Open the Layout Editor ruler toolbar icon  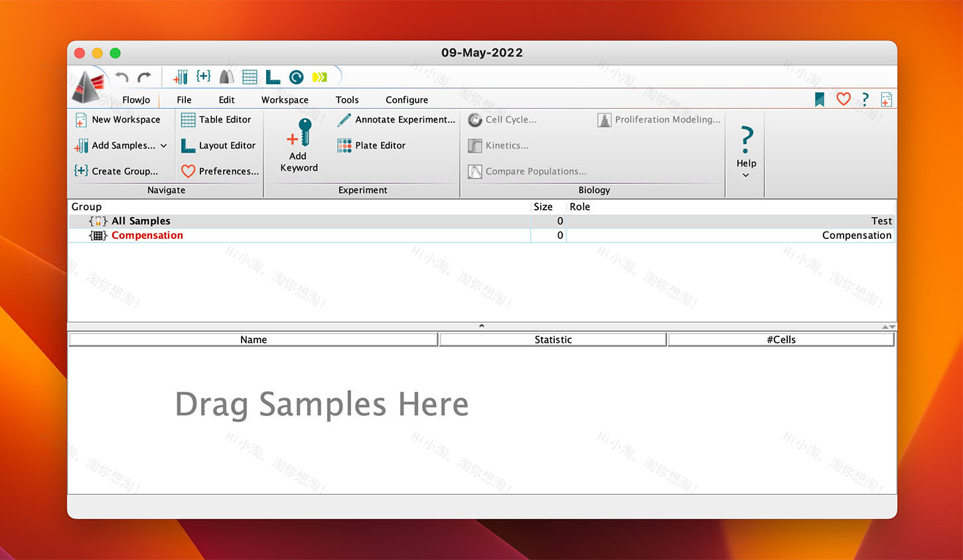point(273,76)
